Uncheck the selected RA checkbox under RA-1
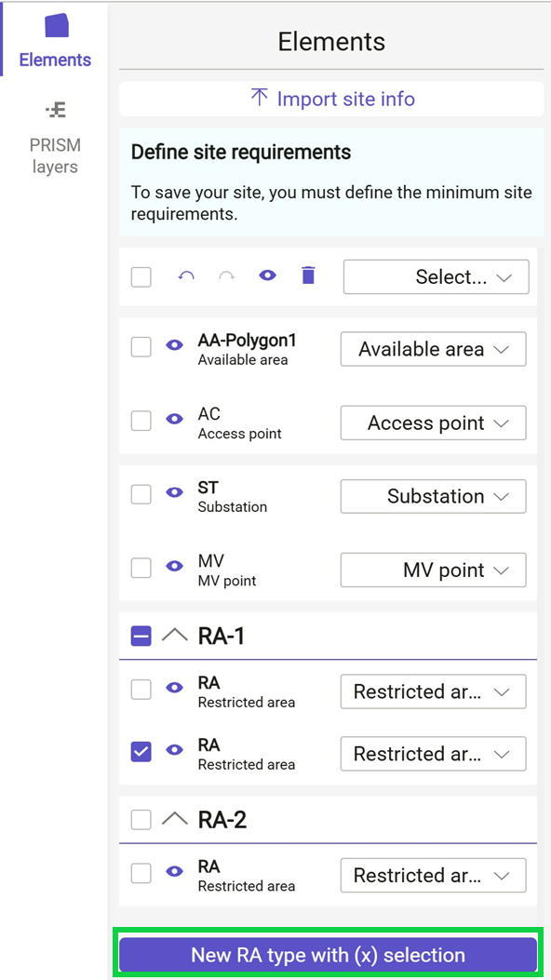This screenshot has width=551, height=980. coord(141,754)
